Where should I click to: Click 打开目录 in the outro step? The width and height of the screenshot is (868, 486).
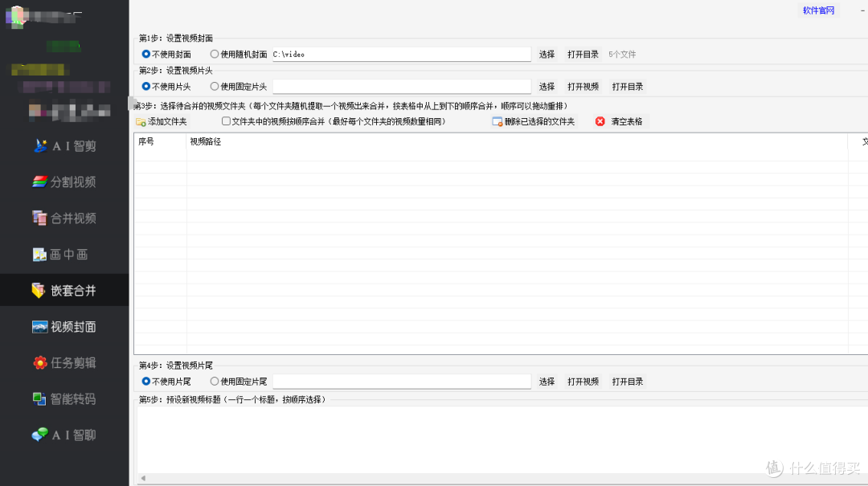tap(628, 382)
